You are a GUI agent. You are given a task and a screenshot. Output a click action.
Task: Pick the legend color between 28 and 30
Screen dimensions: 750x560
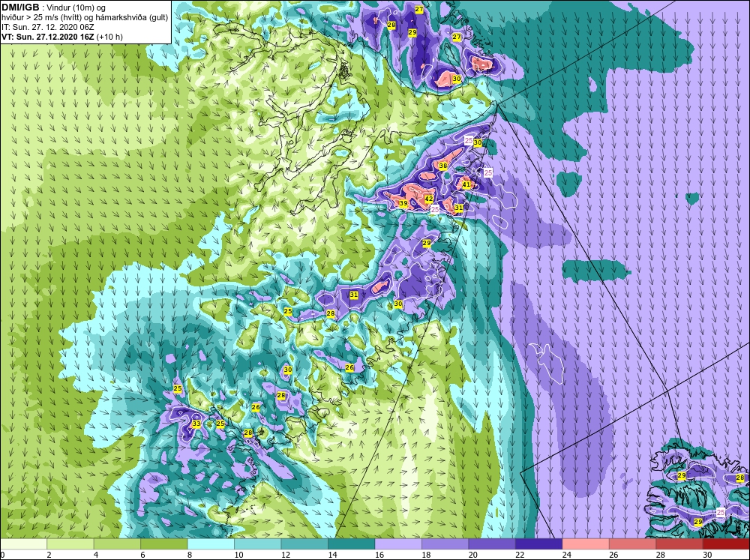[x=679, y=544]
